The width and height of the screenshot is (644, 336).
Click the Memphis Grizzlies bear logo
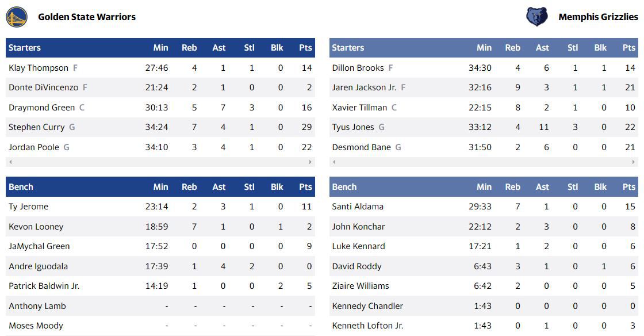tap(537, 17)
